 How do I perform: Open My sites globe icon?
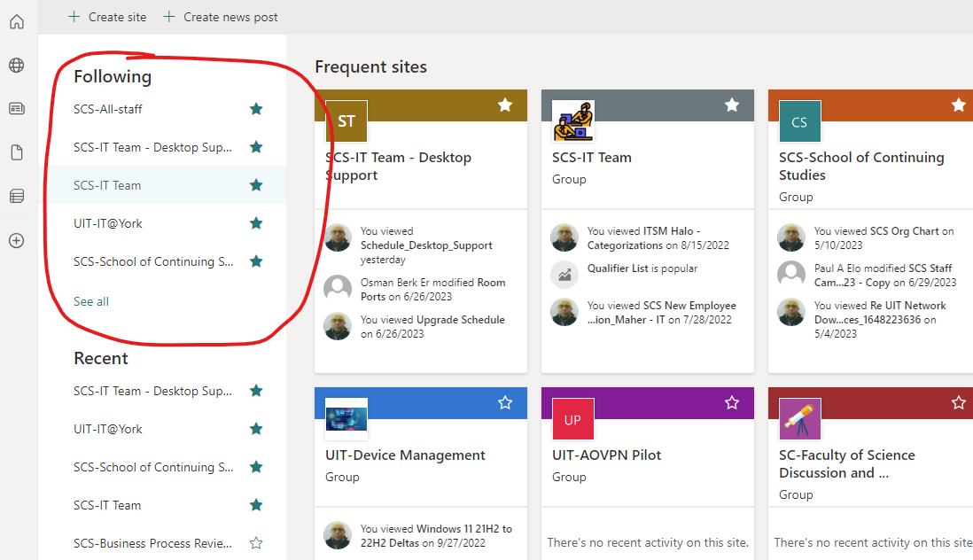coord(17,65)
